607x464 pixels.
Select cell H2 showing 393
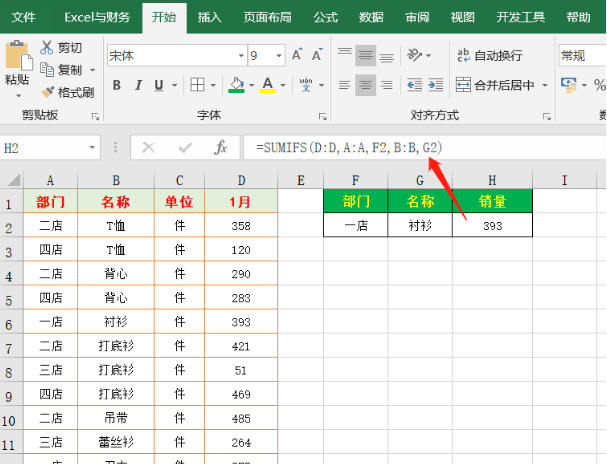pos(492,225)
